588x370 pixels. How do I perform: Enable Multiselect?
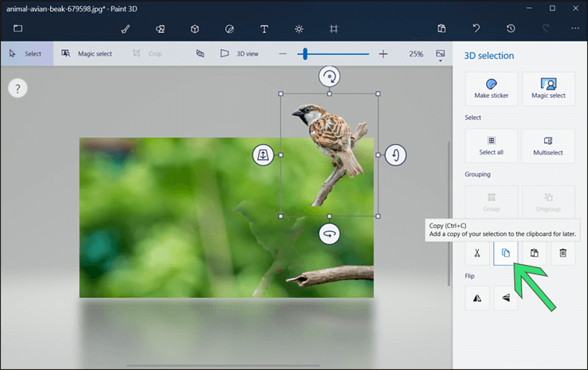pyautogui.click(x=548, y=146)
